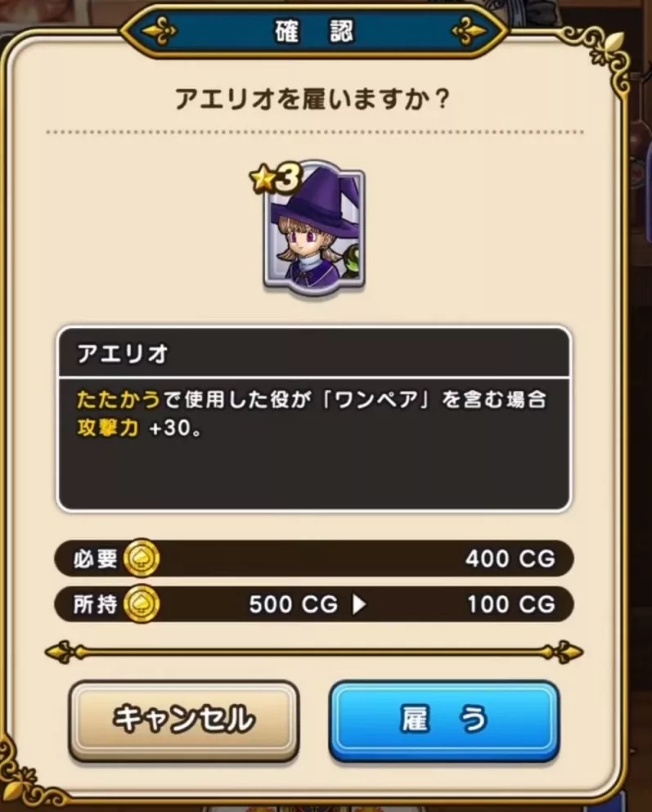Tap left fleur-de-lis on title banner
The width and height of the screenshot is (652, 812).
coord(159,31)
